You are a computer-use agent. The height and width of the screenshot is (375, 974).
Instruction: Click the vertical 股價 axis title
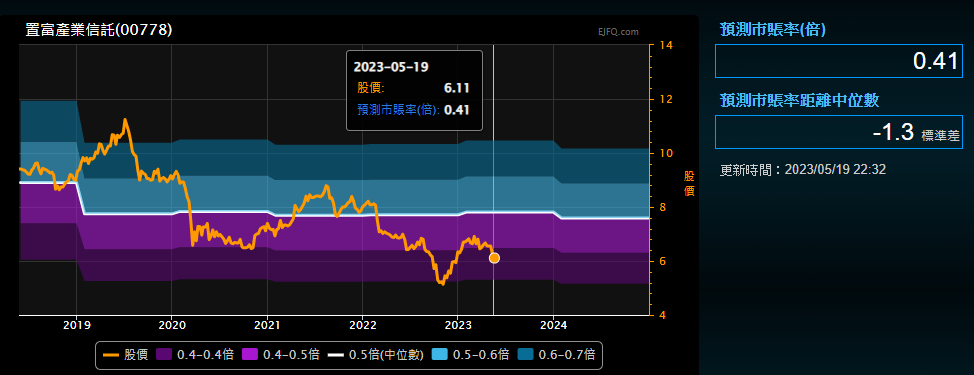coord(689,183)
